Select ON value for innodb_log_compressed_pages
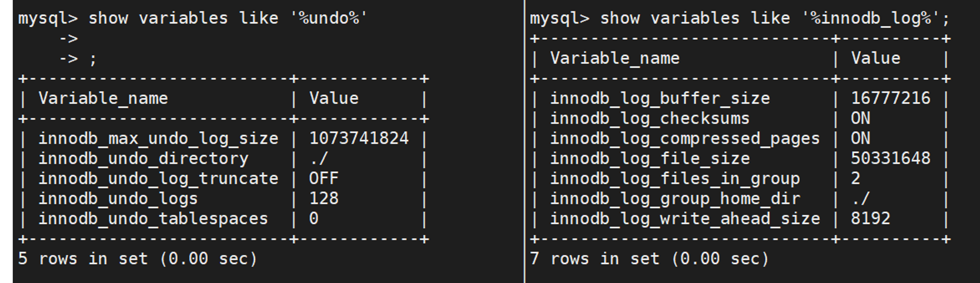 (x=860, y=138)
